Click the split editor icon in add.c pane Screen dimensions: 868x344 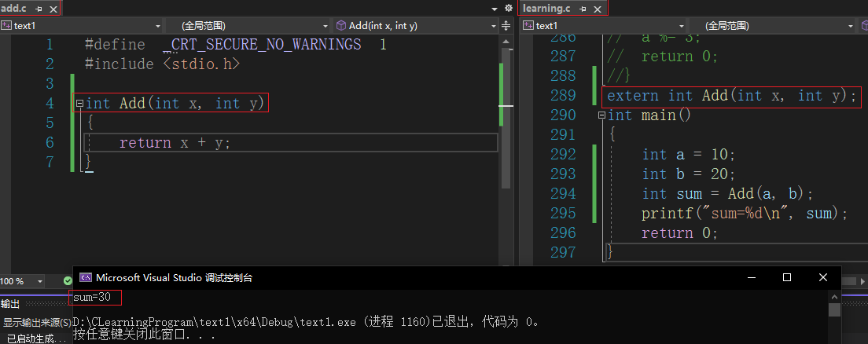coord(506,26)
